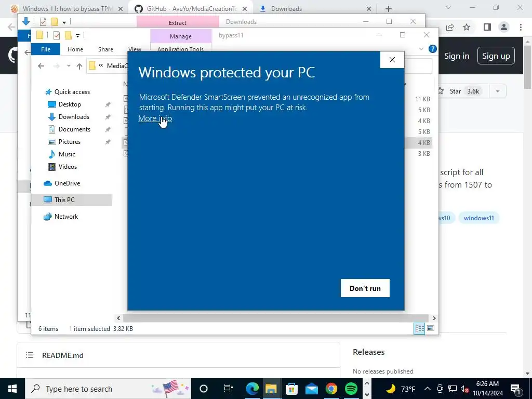Open a new Chrome tab

click(389, 9)
